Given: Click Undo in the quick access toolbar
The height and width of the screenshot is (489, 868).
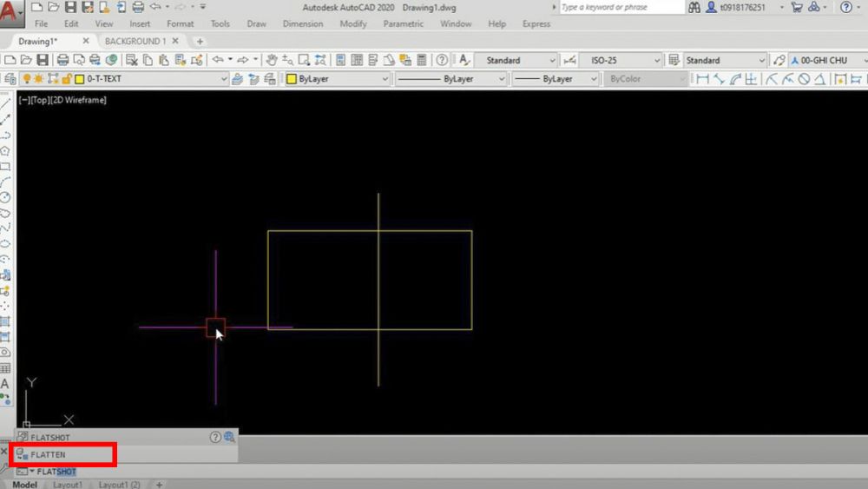Looking at the screenshot, I should click(x=155, y=7).
